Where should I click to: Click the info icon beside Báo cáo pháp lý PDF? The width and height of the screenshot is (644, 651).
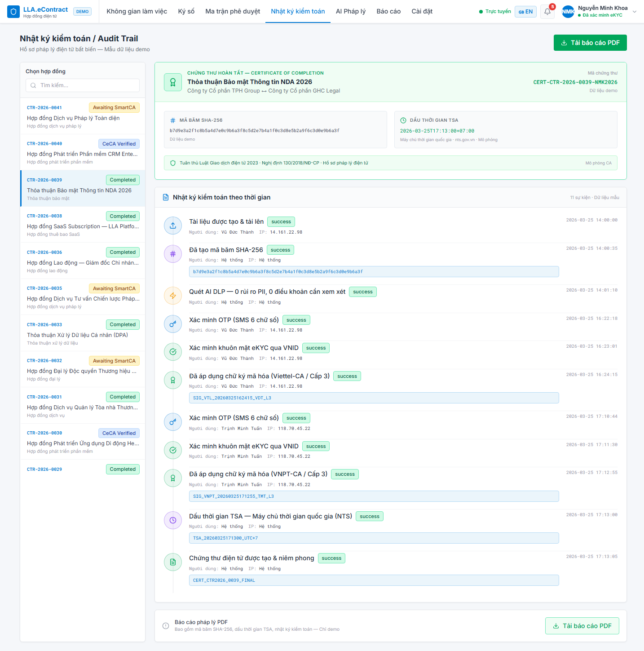pos(166,626)
